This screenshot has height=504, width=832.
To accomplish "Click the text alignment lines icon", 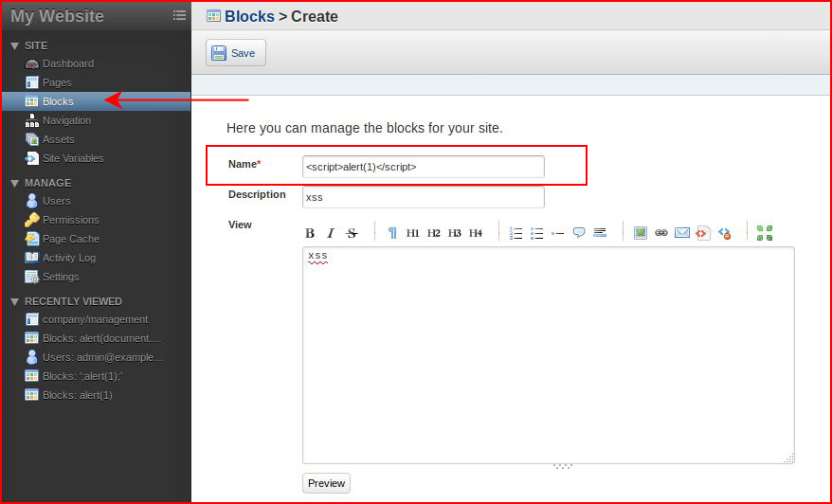I will tap(600, 232).
